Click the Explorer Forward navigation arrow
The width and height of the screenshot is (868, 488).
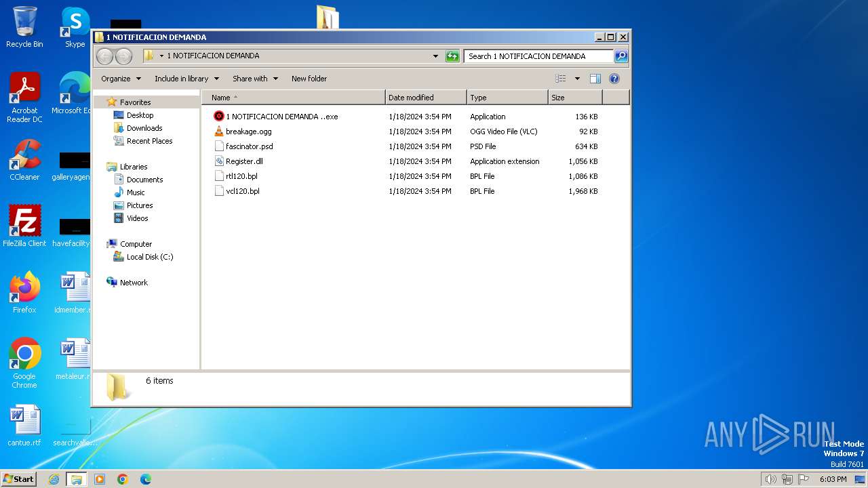click(x=123, y=56)
